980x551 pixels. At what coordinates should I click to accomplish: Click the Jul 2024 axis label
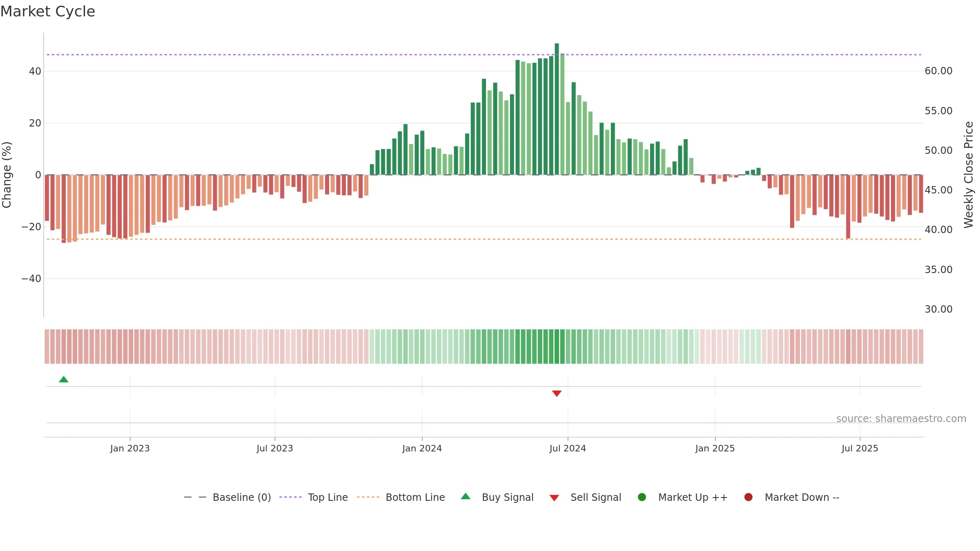coord(568,449)
